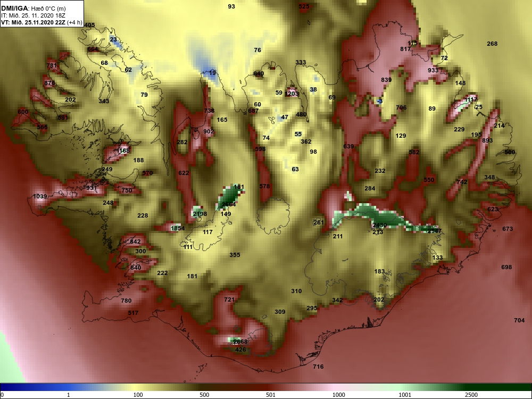The height and width of the screenshot is (399, 532).
Task: Select the 23 value in the Westfjords
Action: [x=113, y=39]
